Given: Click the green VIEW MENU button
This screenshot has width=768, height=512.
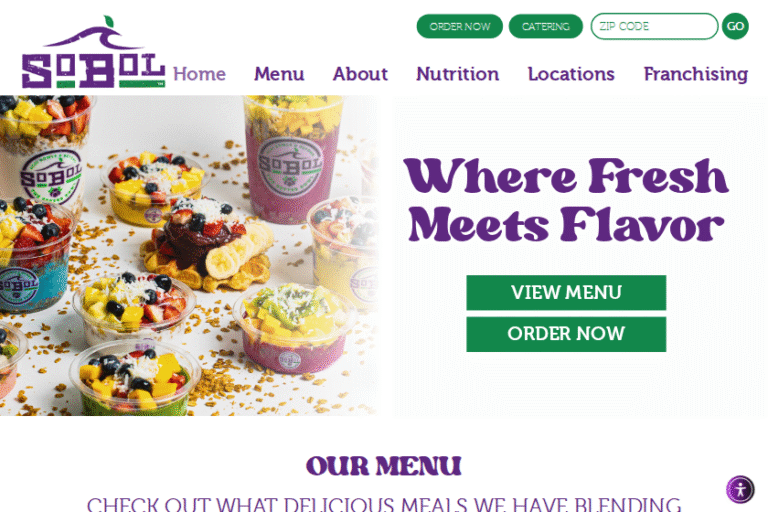Looking at the screenshot, I should [x=566, y=293].
